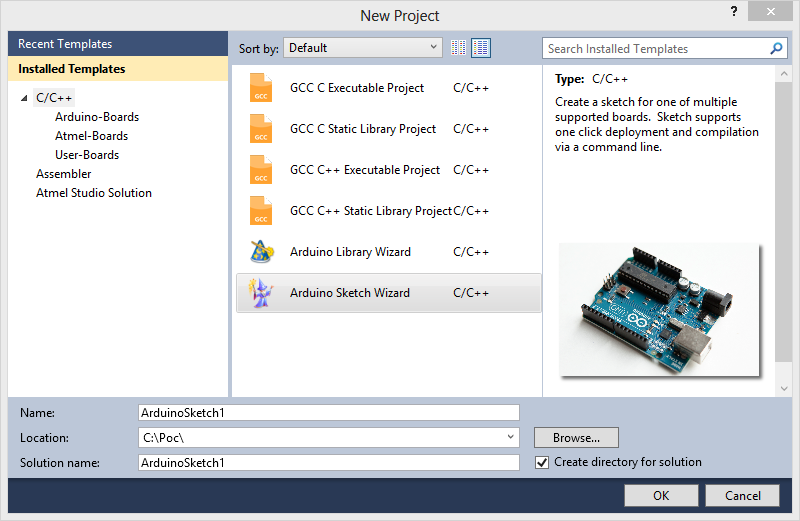Select Atmel-Boards tree item
This screenshot has width=800, height=521.
tap(91, 136)
